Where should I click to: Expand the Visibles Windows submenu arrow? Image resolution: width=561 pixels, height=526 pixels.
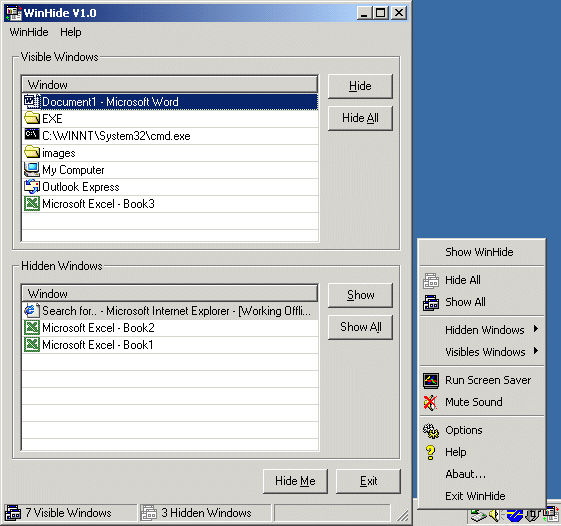[536, 351]
